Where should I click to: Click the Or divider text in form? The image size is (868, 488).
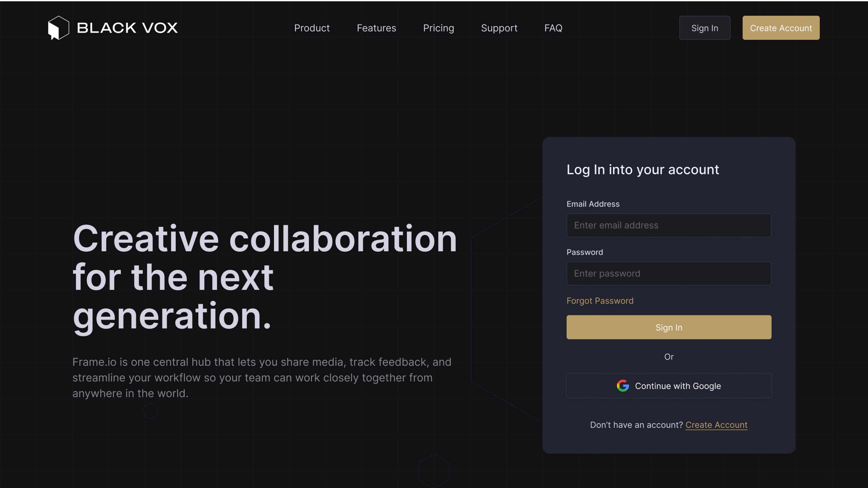(669, 357)
